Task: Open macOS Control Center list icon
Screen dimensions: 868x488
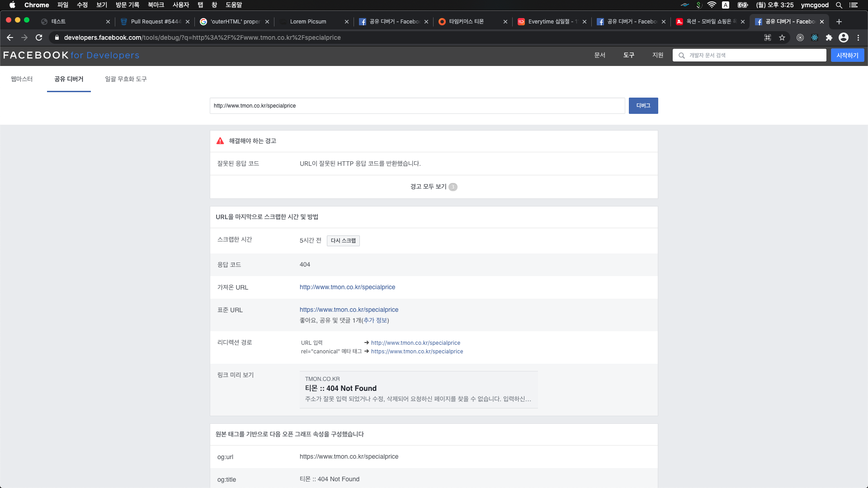Action: [x=854, y=5]
